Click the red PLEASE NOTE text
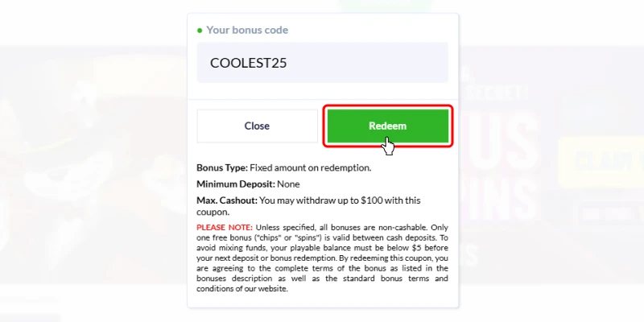 [x=225, y=228]
